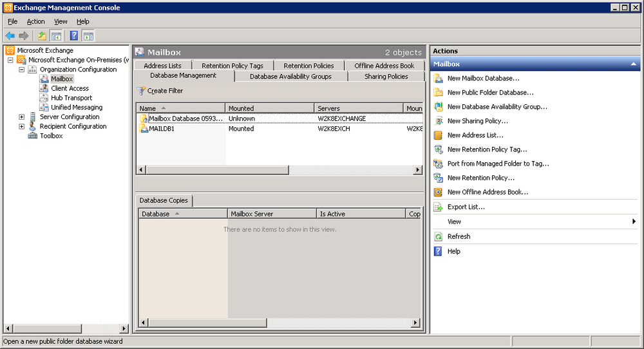Click the Help link in Actions pane

[454, 251]
